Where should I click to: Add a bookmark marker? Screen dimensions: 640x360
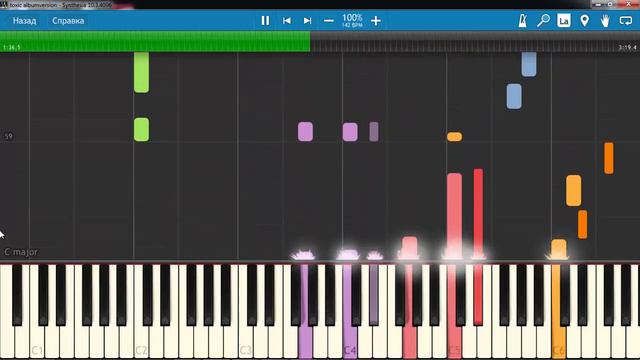pos(584,20)
